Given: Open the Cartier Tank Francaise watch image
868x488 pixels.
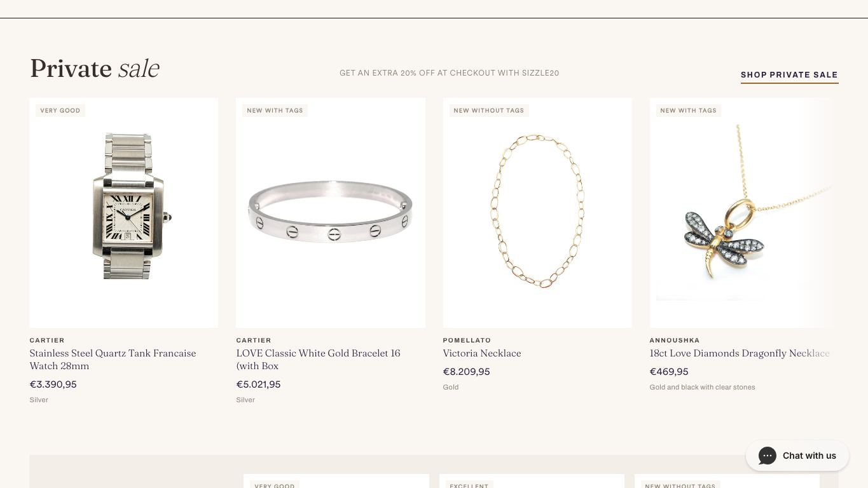Looking at the screenshot, I should pos(124,213).
